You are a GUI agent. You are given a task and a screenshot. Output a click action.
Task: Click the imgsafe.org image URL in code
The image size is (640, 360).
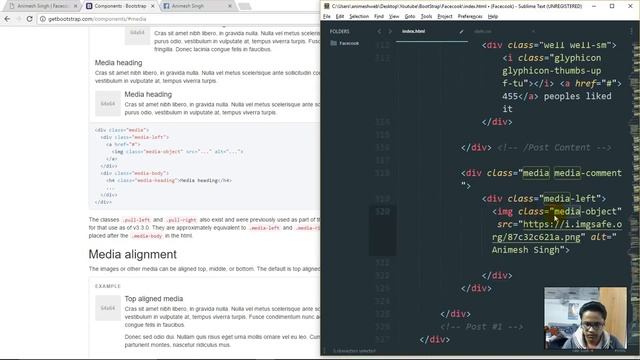click(557, 231)
